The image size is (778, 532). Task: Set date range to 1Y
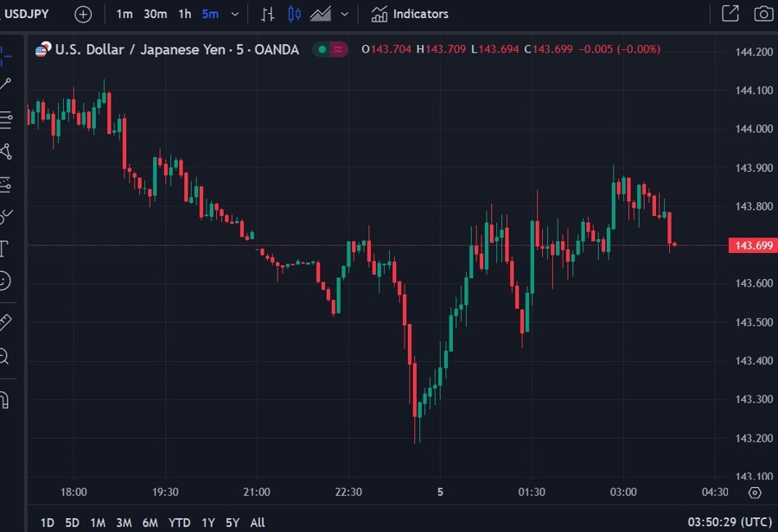pos(207,522)
